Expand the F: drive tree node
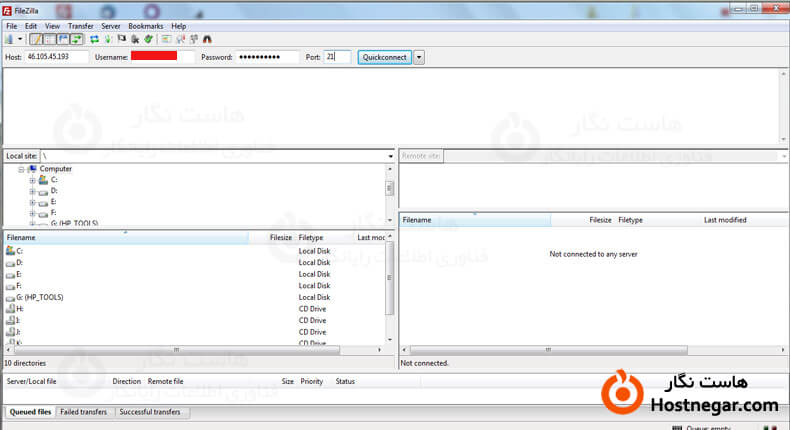 32,214
